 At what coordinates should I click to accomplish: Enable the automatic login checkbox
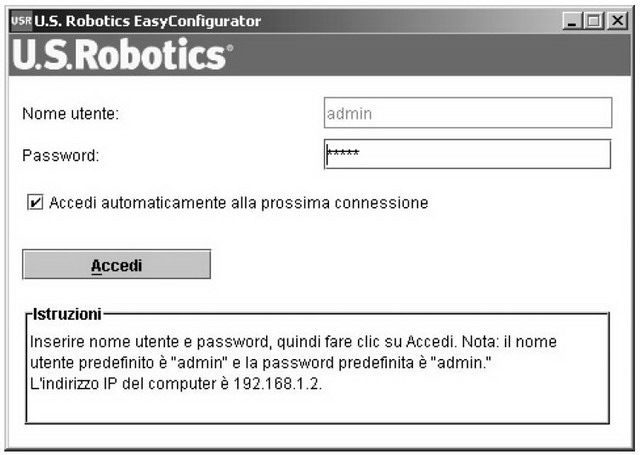(x=36, y=203)
